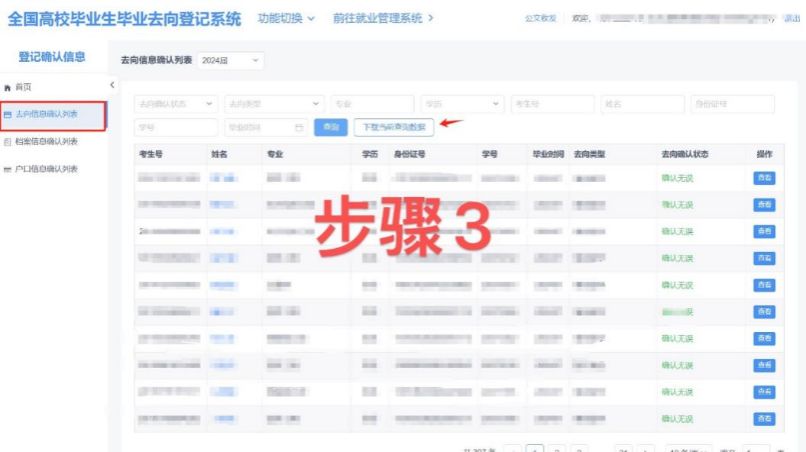Open the 去向确认状态 filter dropdown
806x452 pixels.
176,104
